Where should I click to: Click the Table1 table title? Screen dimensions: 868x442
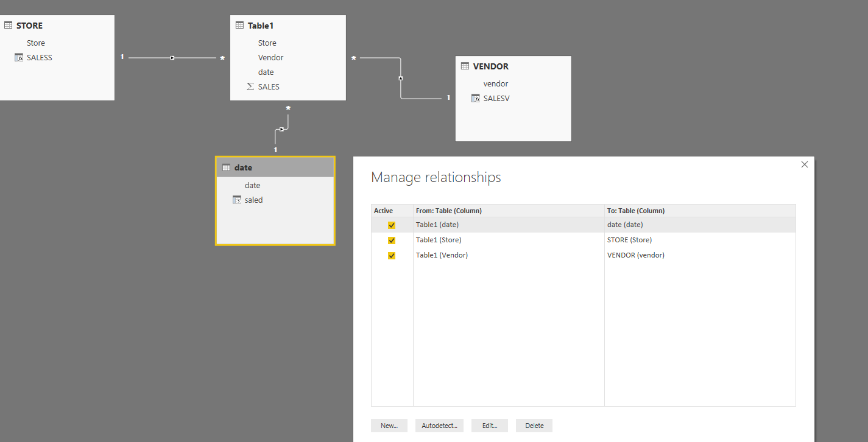[261, 26]
